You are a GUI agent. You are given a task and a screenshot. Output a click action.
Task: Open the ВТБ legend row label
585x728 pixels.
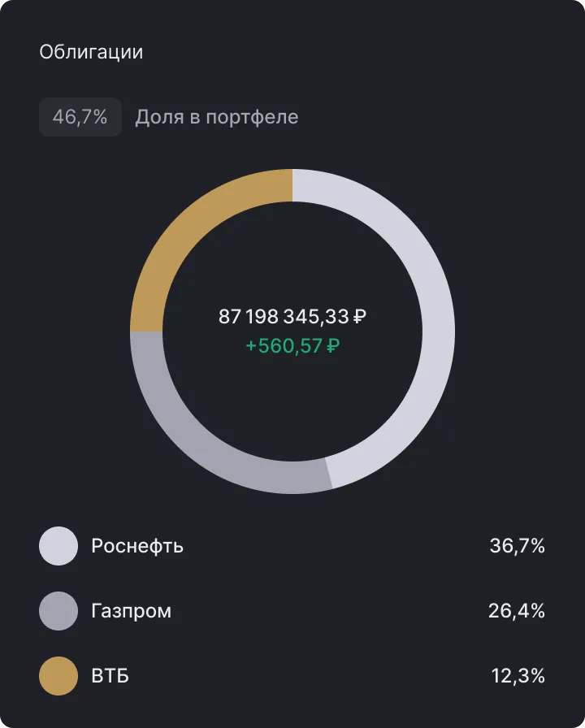[x=110, y=676]
